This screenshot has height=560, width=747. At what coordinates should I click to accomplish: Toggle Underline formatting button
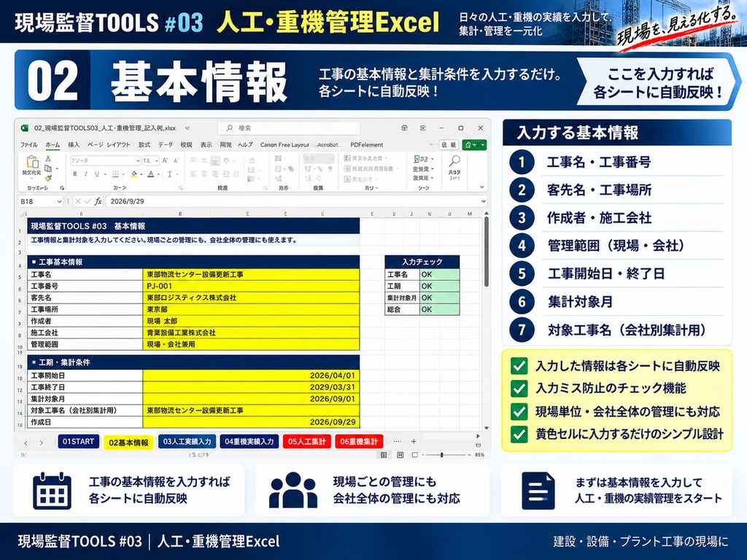[97, 174]
